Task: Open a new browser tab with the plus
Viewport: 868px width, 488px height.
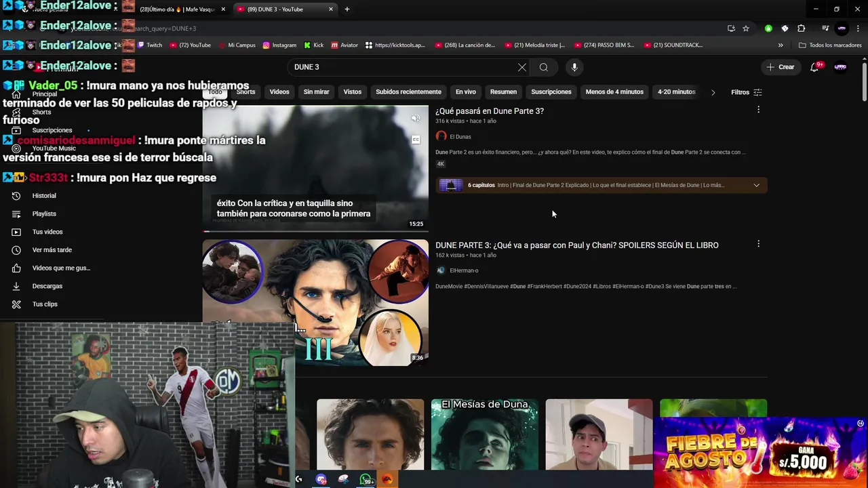Action: 347,9
